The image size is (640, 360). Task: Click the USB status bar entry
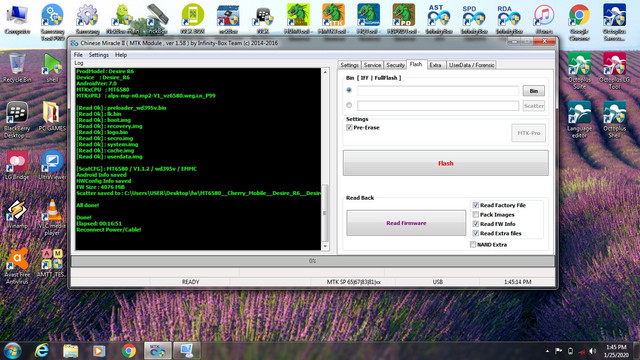click(438, 282)
